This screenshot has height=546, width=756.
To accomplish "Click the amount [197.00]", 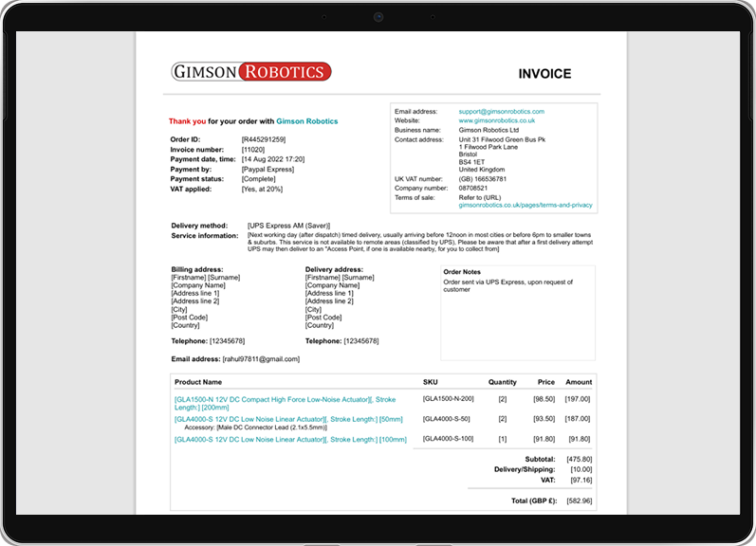I will coord(577,399).
